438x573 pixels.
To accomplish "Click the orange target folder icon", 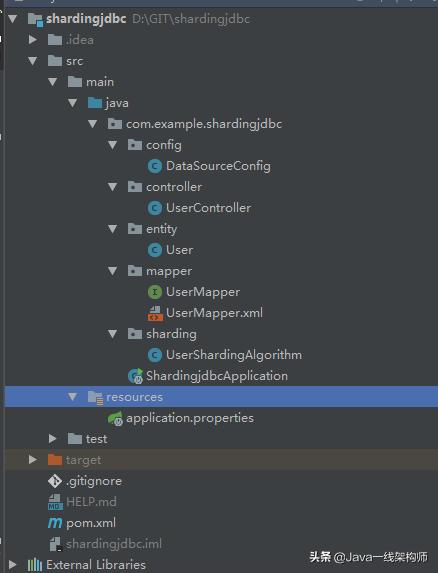I will pyautogui.click(x=55, y=460).
